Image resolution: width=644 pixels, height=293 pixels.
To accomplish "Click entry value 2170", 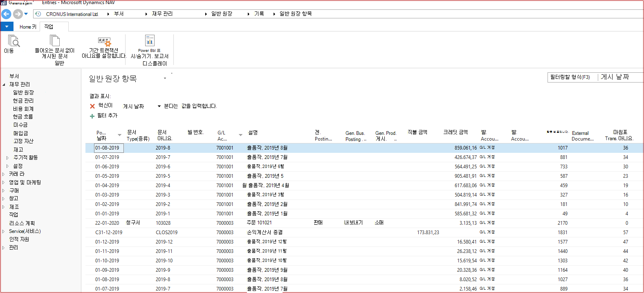I will click(563, 223).
